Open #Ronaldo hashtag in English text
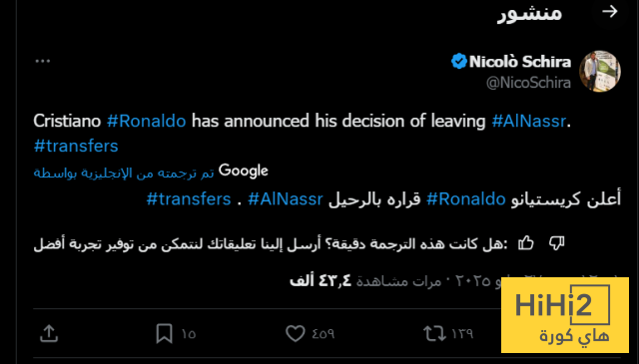Screen dimensions: 639x364 [147, 121]
